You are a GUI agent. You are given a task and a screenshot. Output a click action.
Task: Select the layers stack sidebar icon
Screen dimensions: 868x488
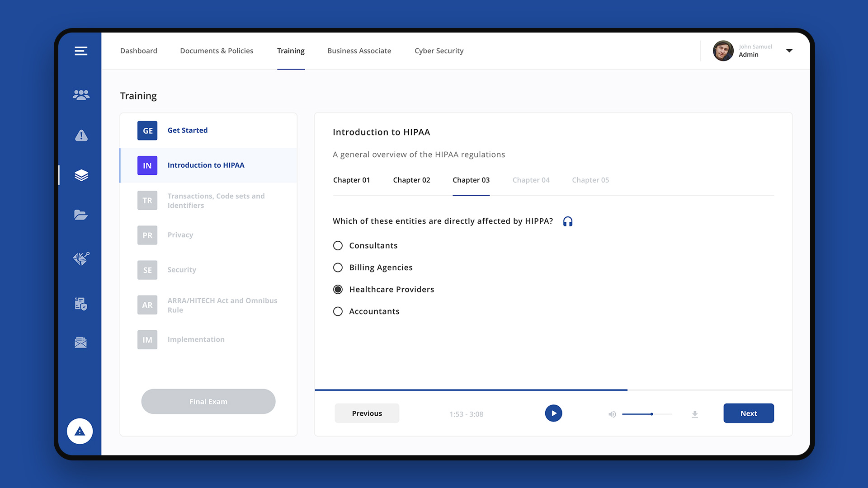81,175
